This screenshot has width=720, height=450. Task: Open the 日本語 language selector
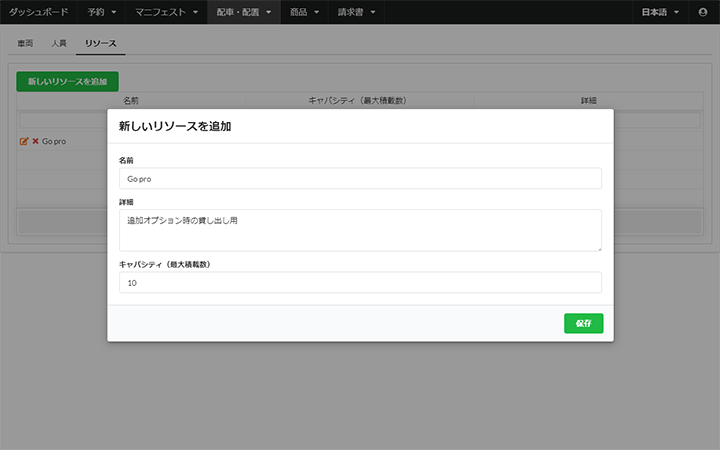click(x=660, y=12)
